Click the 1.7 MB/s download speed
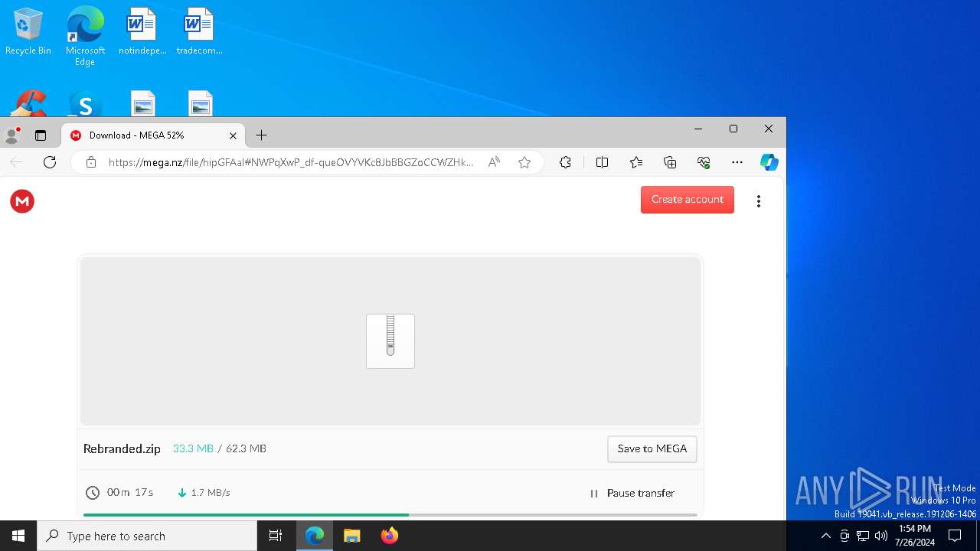 coord(211,493)
